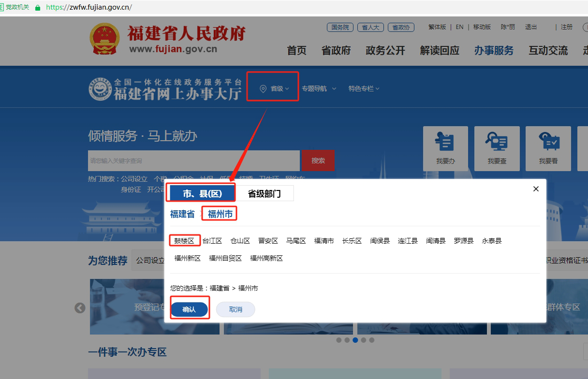Click the last carousel pagination dot
This screenshot has width=588, height=379.
coord(372,340)
